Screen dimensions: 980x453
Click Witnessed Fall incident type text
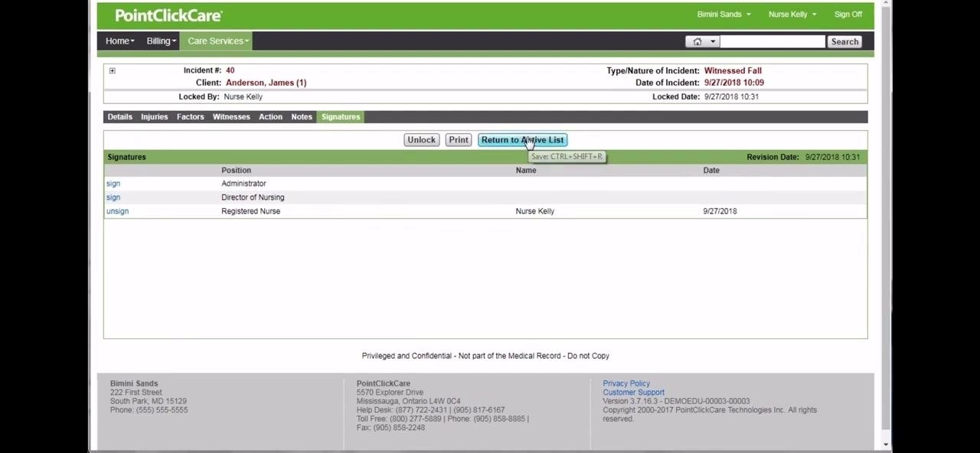733,70
